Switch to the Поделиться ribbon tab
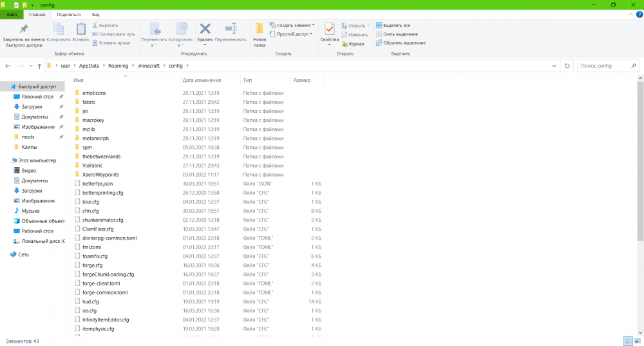 click(69, 14)
